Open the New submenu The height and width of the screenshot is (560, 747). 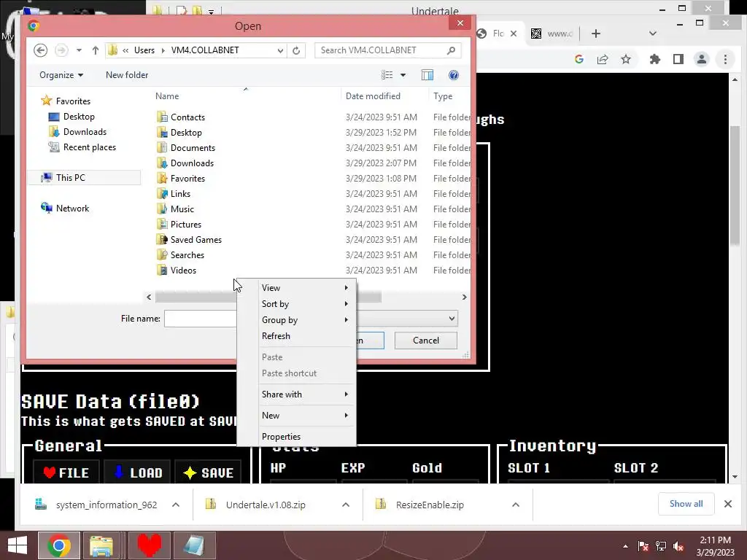296,415
